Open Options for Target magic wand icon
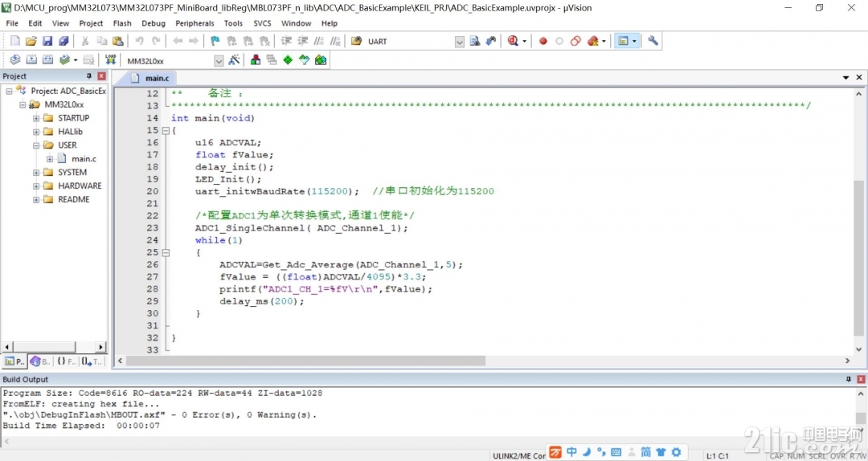The height and width of the screenshot is (461, 868). point(234,59)
